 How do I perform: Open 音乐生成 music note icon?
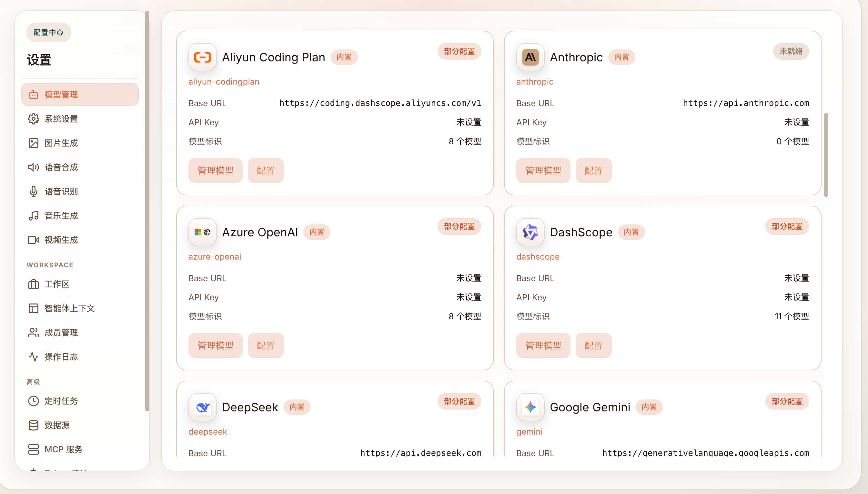(x=34, y=215)
